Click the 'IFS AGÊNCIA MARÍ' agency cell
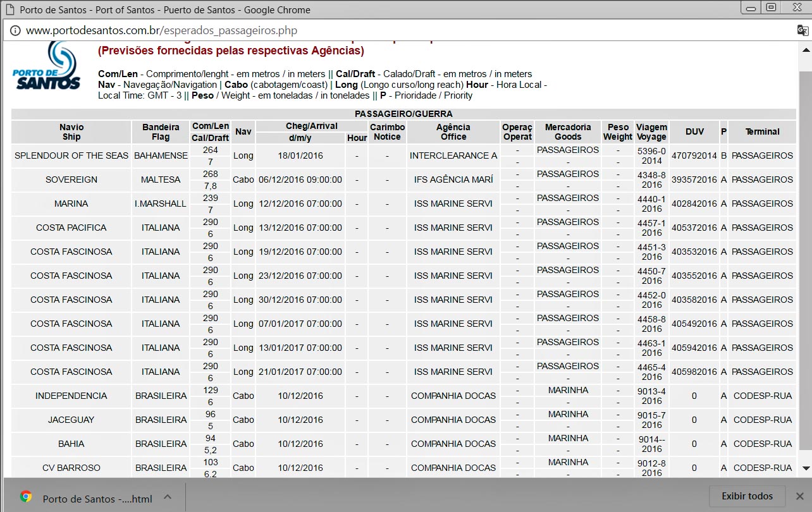This screenshot has height=512, width=812. (453, 180)
